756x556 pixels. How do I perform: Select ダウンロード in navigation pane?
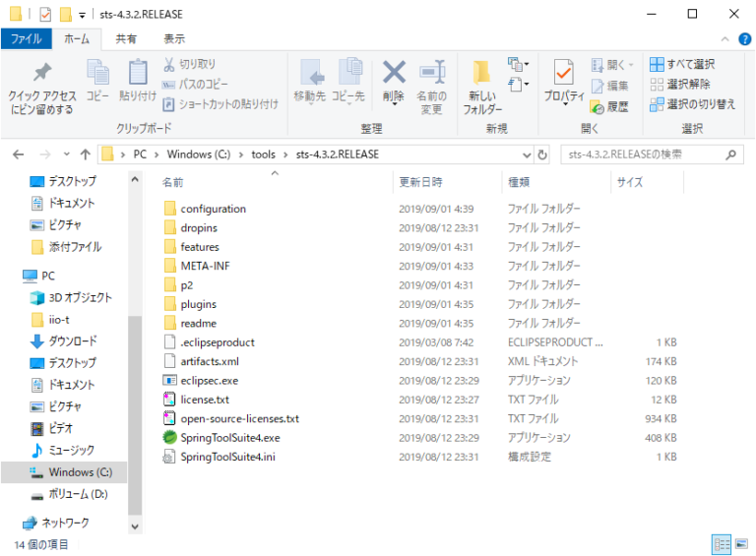64,341
